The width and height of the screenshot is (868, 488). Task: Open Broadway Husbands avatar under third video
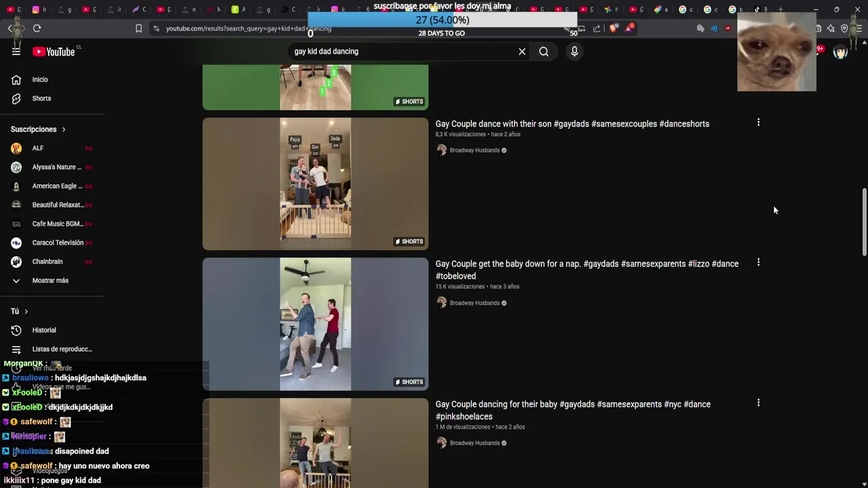pyautogui.click(x=441, y=443)
